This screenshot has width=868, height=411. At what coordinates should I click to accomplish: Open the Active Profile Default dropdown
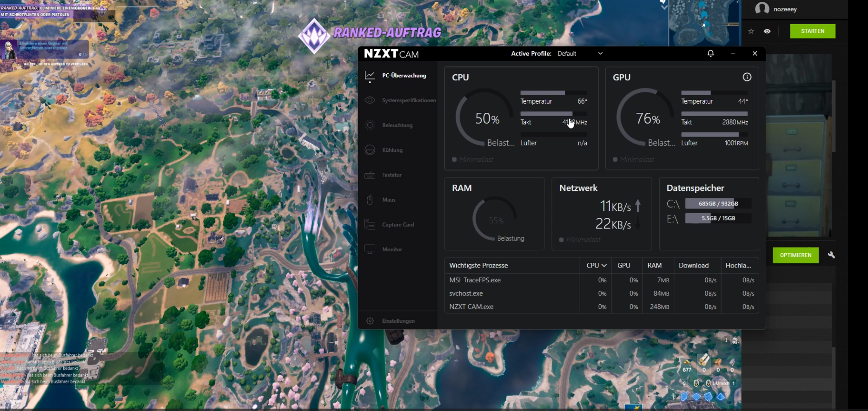coord(580,53)
